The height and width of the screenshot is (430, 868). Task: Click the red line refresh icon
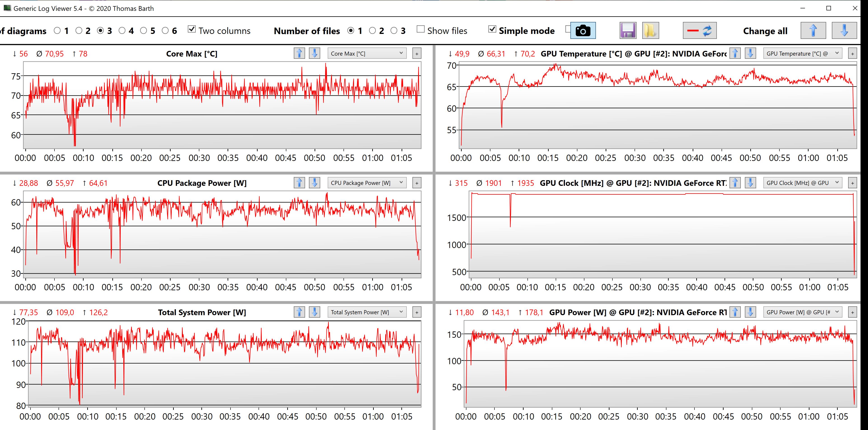click(x=699, y=31)
